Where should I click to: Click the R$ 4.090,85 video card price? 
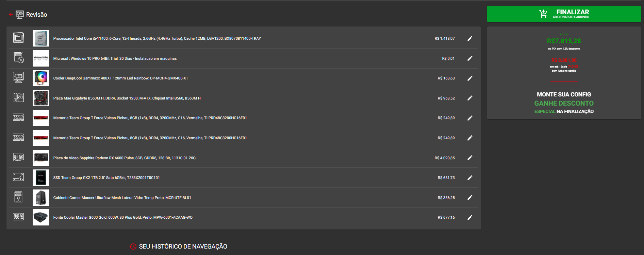(x=445, y=158)
